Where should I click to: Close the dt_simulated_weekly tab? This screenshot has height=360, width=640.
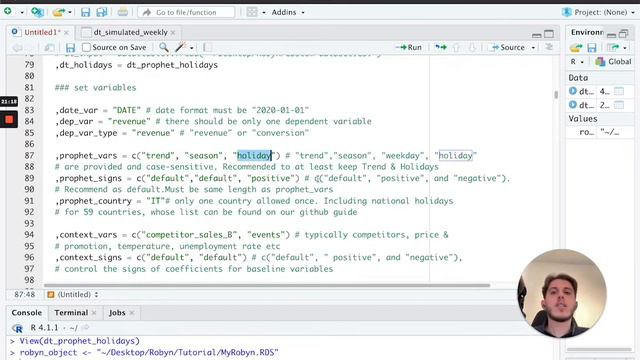click(x=173, y=32)
